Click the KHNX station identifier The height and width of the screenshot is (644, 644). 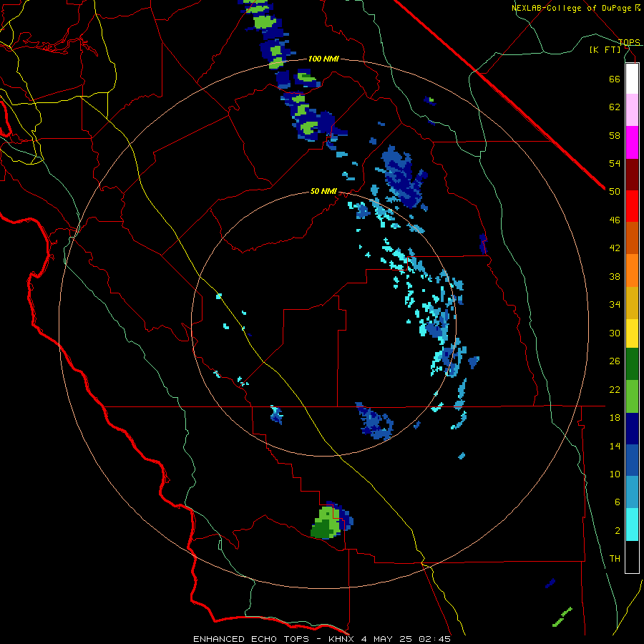click(x=342, y=639)
